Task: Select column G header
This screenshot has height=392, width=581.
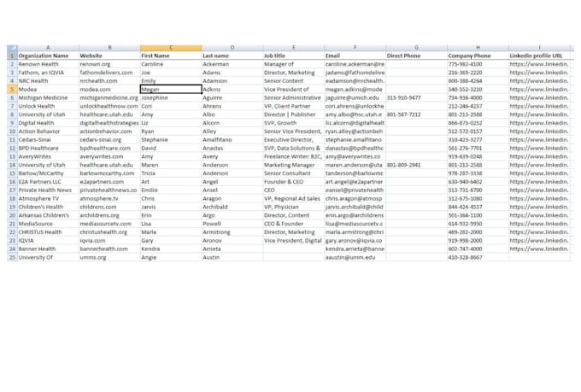Action: pyautogui.click(x=416, y=48)
